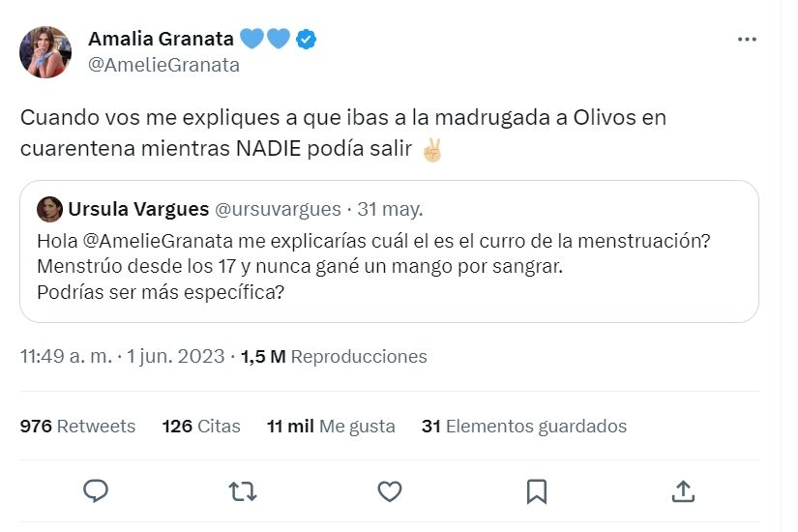
Task: Open the quoted tweet's 31 may. date
Action: coord(391,209)
